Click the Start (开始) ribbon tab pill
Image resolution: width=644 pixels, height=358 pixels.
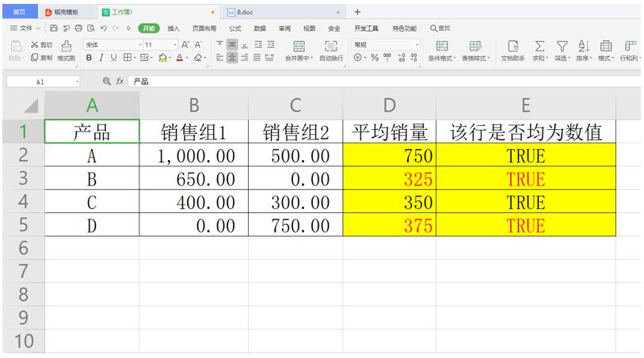(x=149, y=29)
